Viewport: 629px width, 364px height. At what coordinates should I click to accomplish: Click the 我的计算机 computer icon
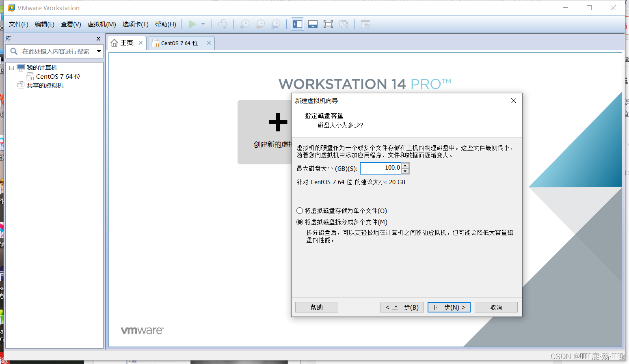tap(21, 67)
